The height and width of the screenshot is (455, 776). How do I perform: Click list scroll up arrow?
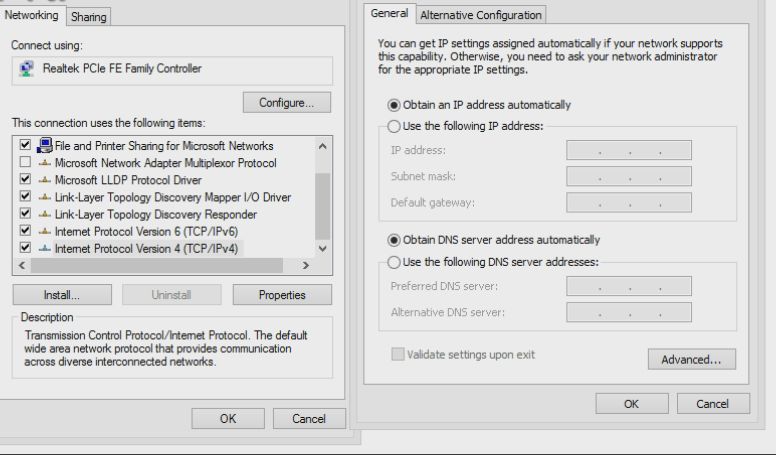tap(323, 146)
